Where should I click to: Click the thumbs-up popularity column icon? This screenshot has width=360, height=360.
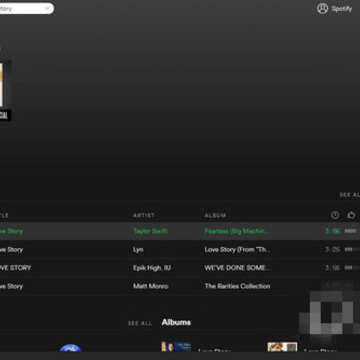351,215
